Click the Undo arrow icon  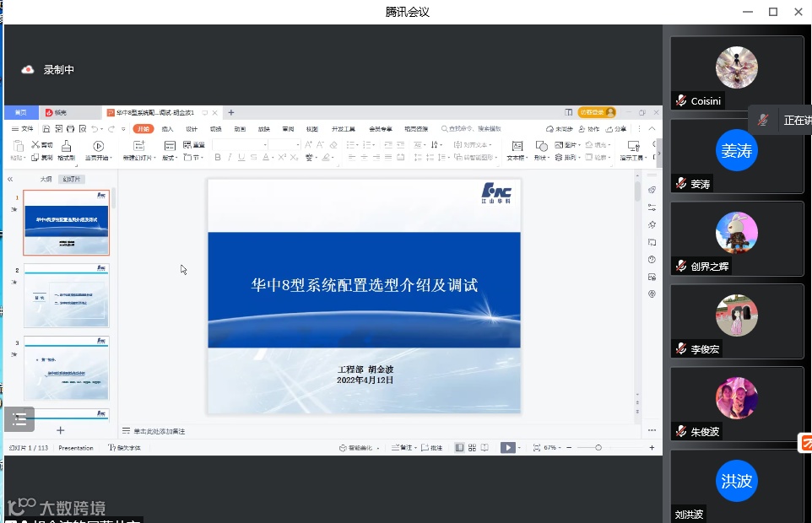95,129
